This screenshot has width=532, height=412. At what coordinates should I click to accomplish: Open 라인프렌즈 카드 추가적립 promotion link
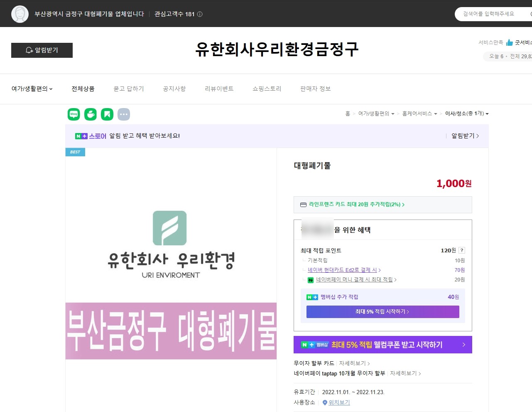[x=357, y=205]
